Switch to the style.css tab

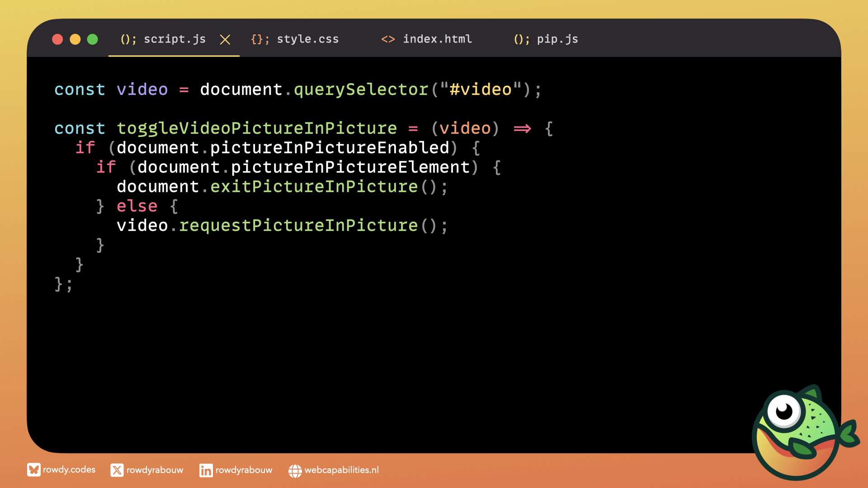(307, 39)
